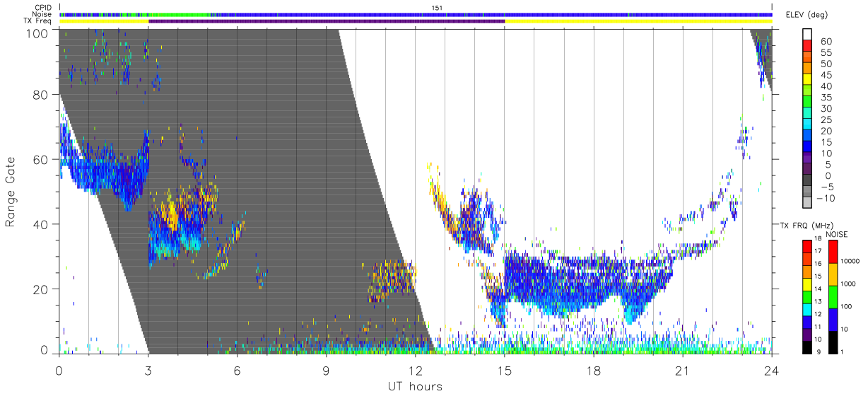
Task: Click the TX Freq row label
Action: click(39, 21)
